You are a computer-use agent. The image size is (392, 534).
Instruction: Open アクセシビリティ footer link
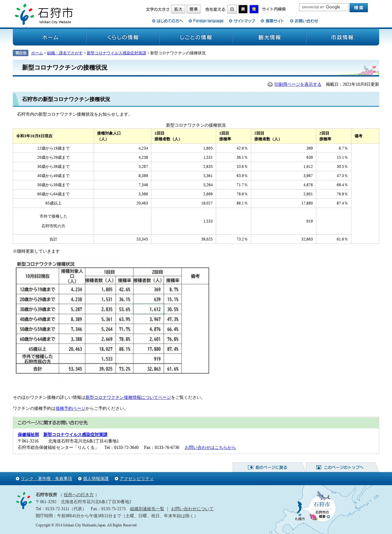click(x=137, y=479)
